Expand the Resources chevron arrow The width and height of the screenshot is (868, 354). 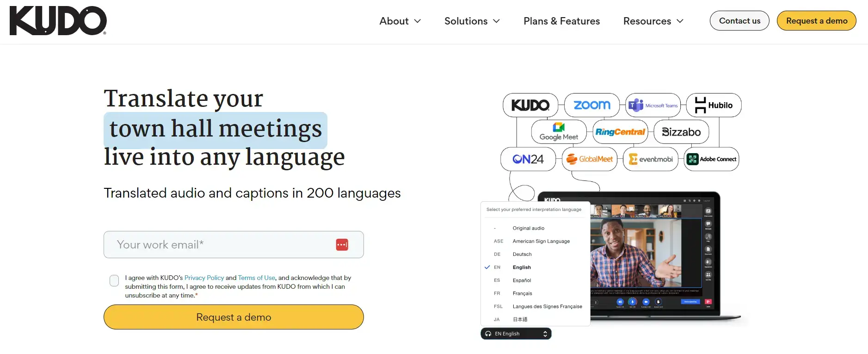[x=680, y=21]
